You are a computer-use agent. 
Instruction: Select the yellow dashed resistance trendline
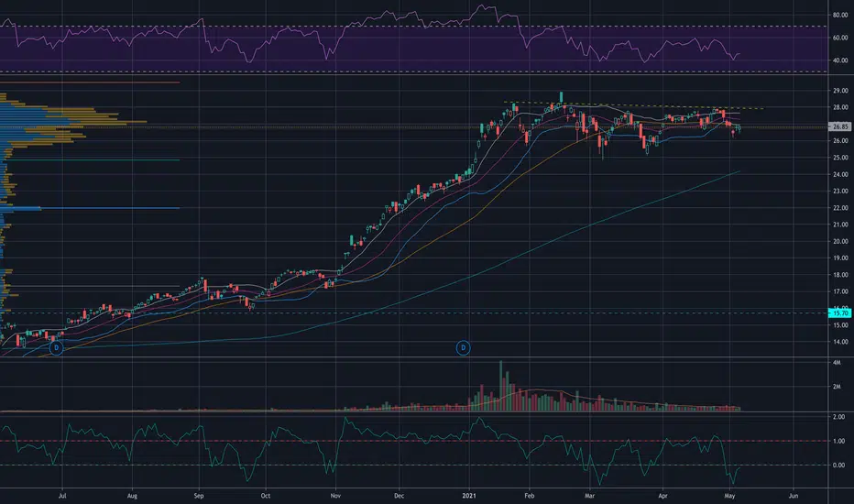(x=633, y=105)
